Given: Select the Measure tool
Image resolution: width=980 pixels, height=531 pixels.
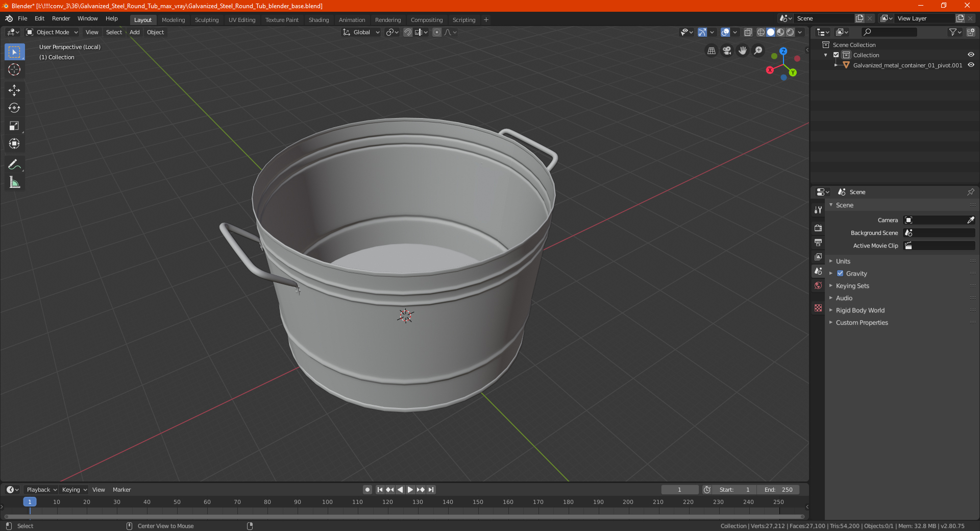Looking at the screenshot, I should [x=14, y=182].
